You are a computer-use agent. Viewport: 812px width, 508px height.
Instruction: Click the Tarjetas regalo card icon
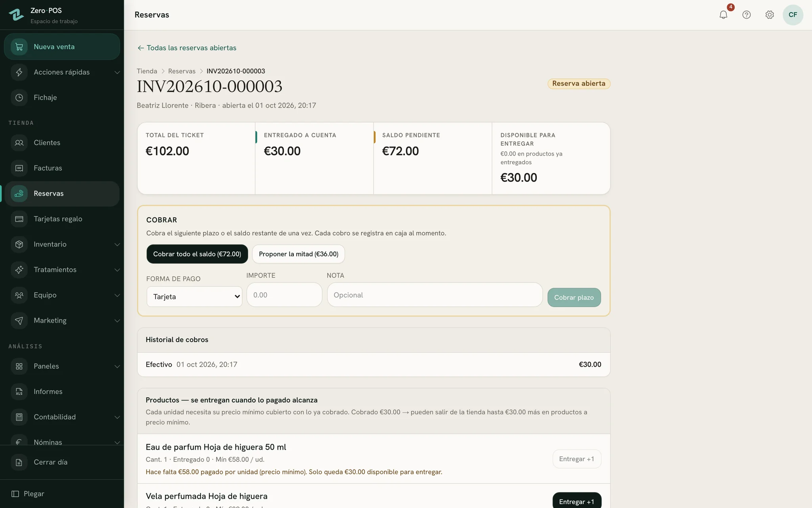19,219
